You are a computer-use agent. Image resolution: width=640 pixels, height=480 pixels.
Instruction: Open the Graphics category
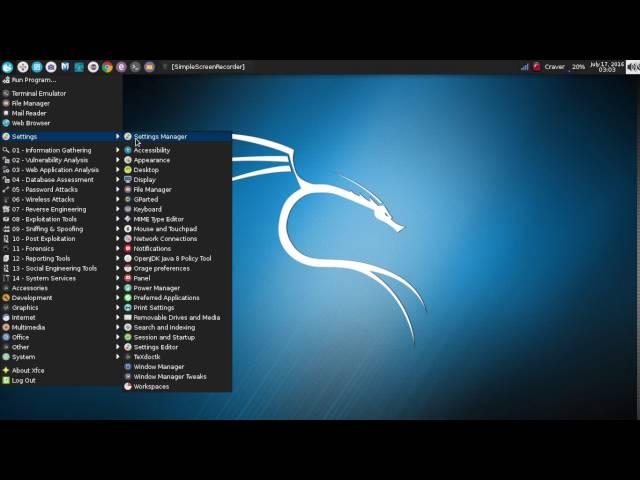point(61,307)
